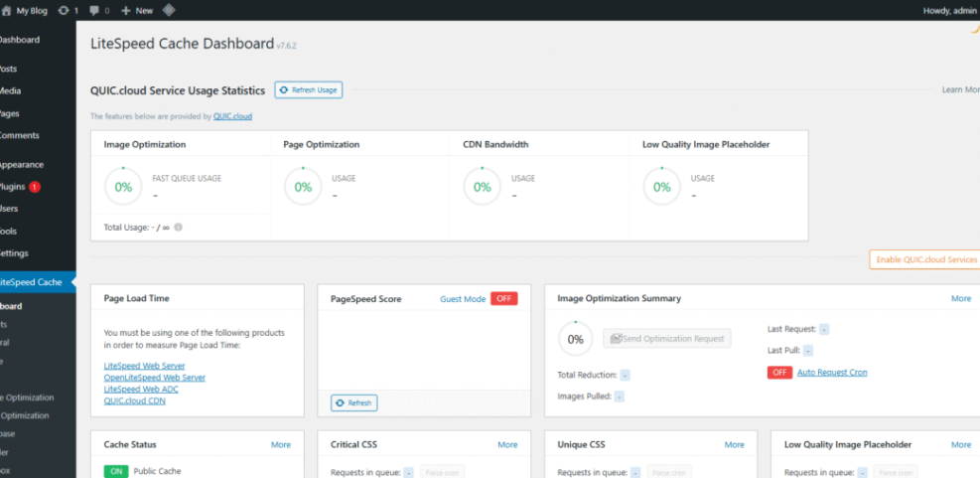Click the Page Optimization 0% usage circle
This screenshot has width=980, height=478.
303,187
